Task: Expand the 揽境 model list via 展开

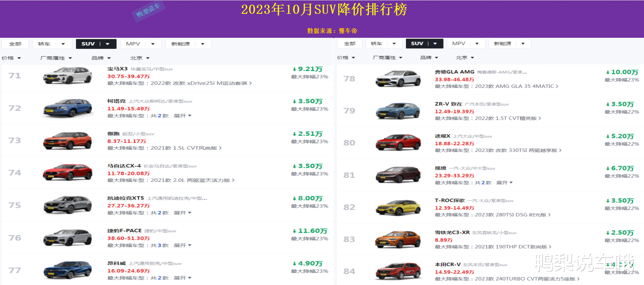Action: 505,183
